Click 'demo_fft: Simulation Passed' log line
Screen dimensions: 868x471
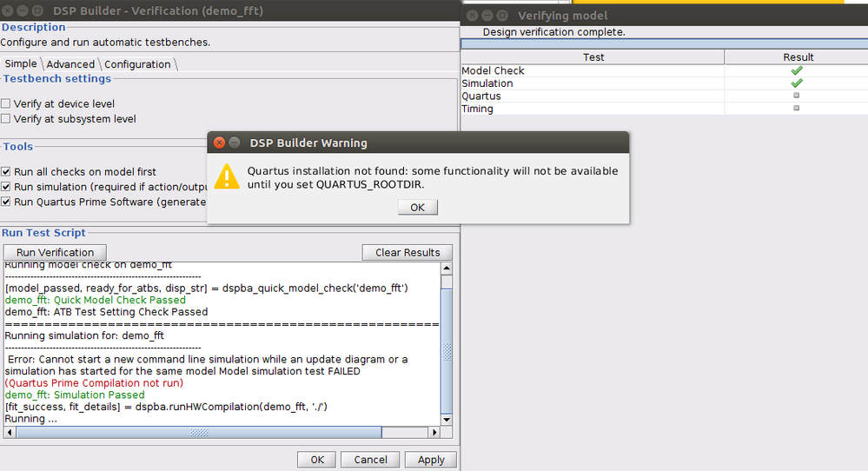(75, 395)
